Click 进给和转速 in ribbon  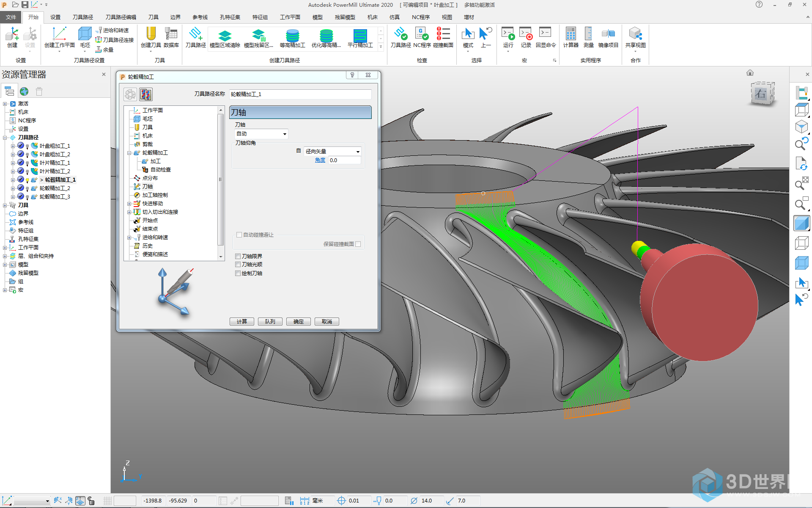112,30
